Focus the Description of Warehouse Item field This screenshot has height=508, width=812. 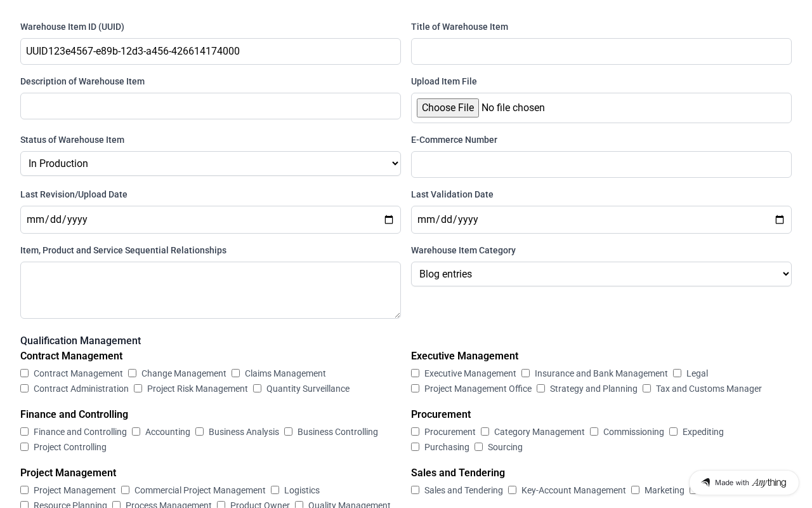coord(211,106)
